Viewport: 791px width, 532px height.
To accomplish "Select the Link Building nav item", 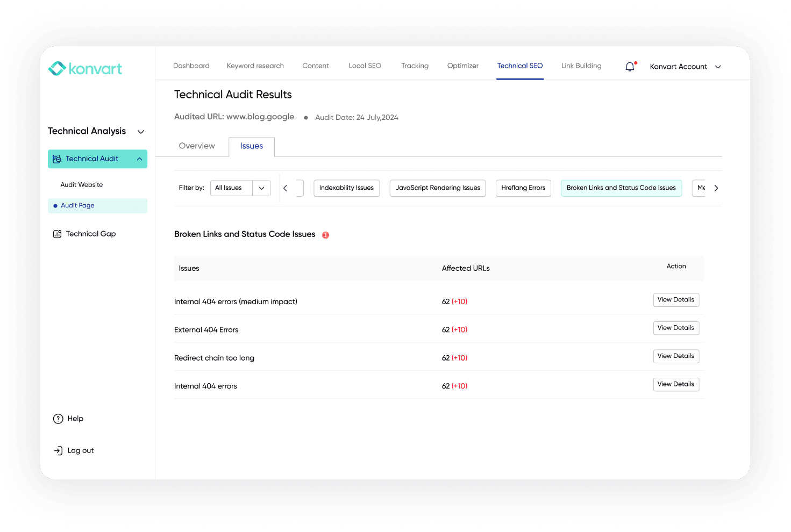I will pos(581,66).
